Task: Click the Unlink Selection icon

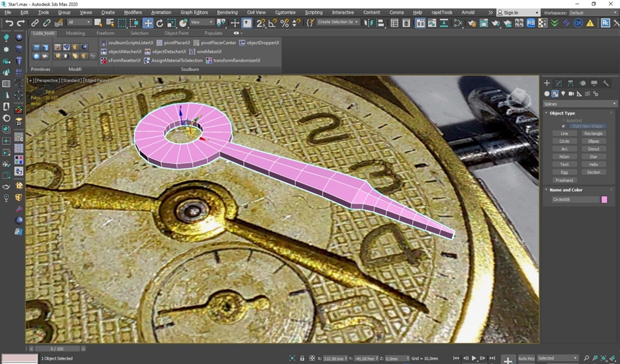Action: pyautogui.click(x=46, y=23)
